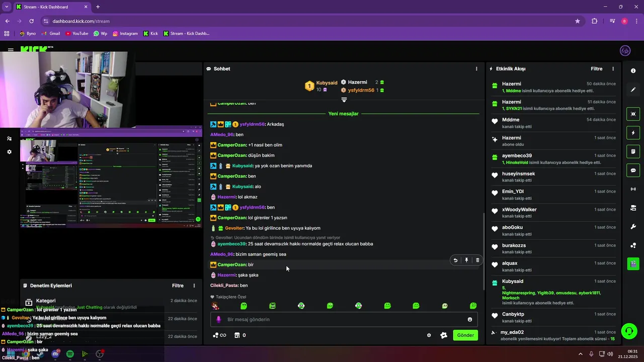
Task: Select the first pixel character emote
Action: tap(215, 306)
